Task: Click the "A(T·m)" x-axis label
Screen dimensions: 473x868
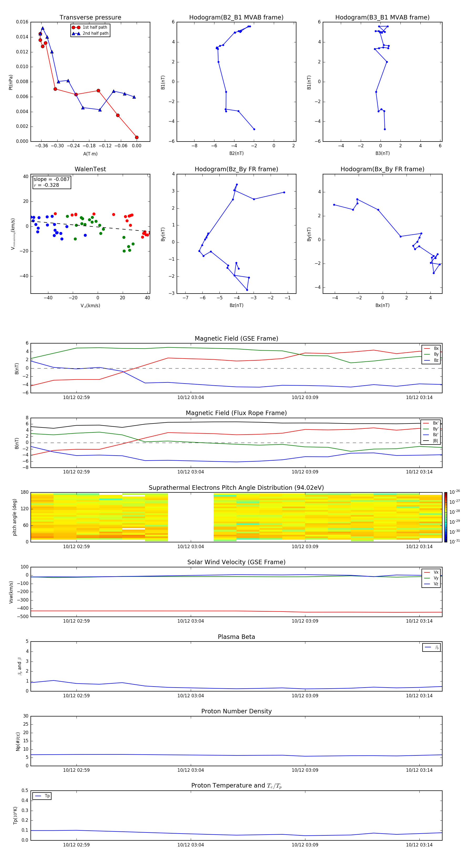Action: (90, 154)
